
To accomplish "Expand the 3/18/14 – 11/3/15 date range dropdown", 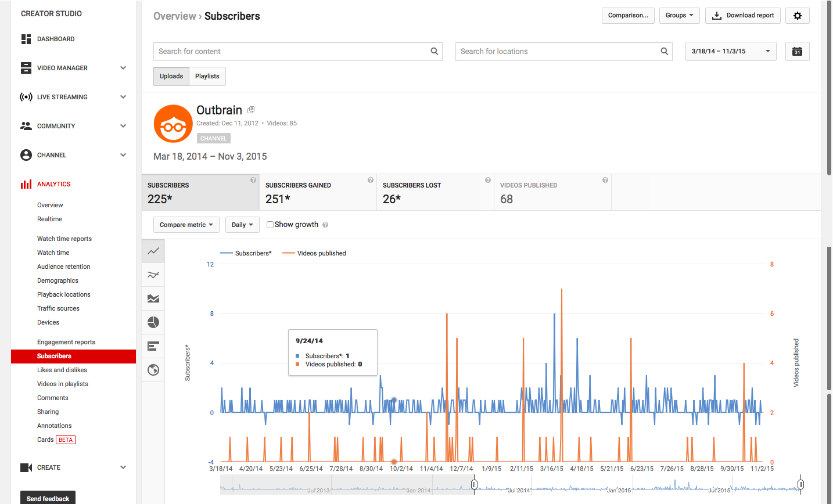I will click(x=730, y=52).
